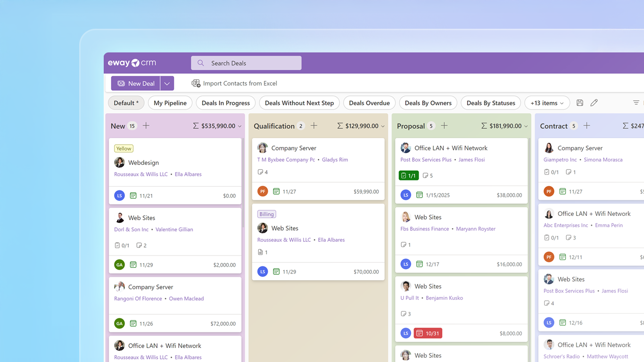Select the Deals Overdue view

tap(369, 102)
